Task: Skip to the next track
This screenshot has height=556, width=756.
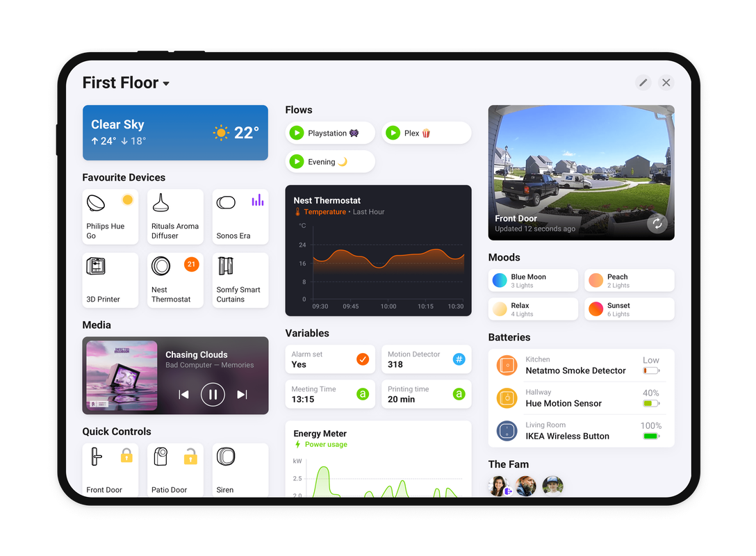Action: [x=242, y=395]
